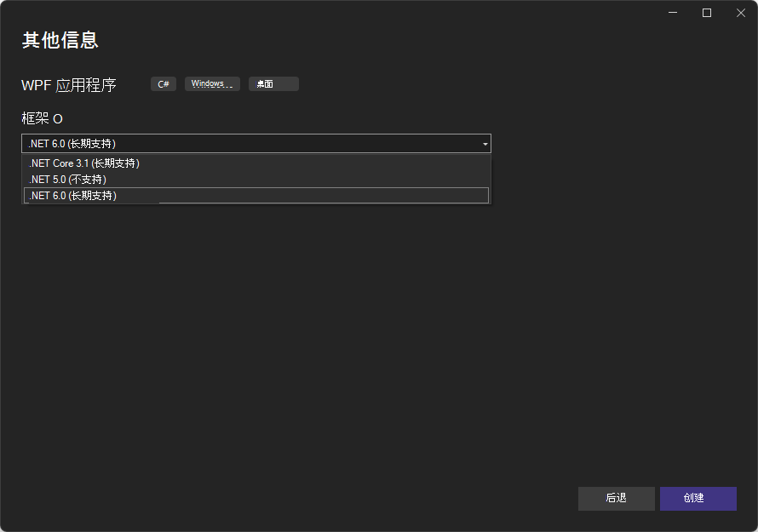This screenshot has width=758, height=532.
Task: Close the 其他信息 dialog window
Action: [739, 13]
